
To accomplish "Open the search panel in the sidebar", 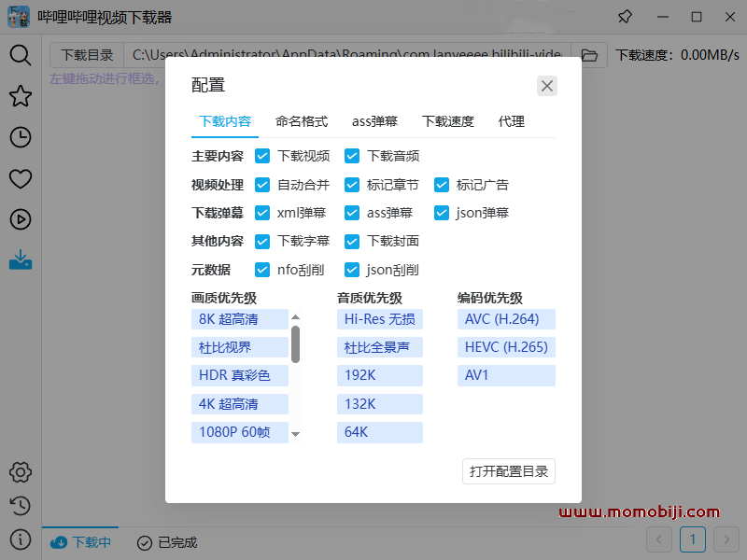I will click(x=20, y=55).
